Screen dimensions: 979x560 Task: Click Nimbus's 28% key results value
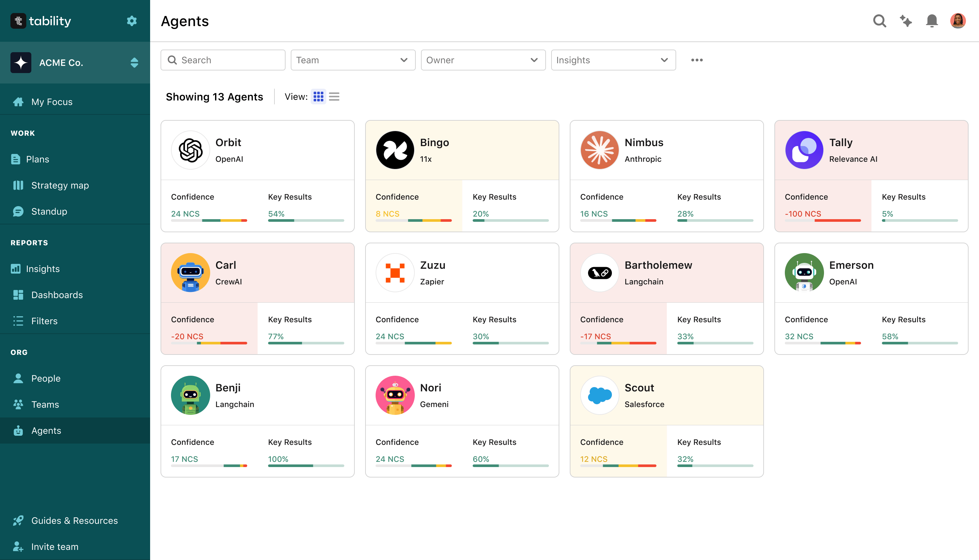[685, 213]
